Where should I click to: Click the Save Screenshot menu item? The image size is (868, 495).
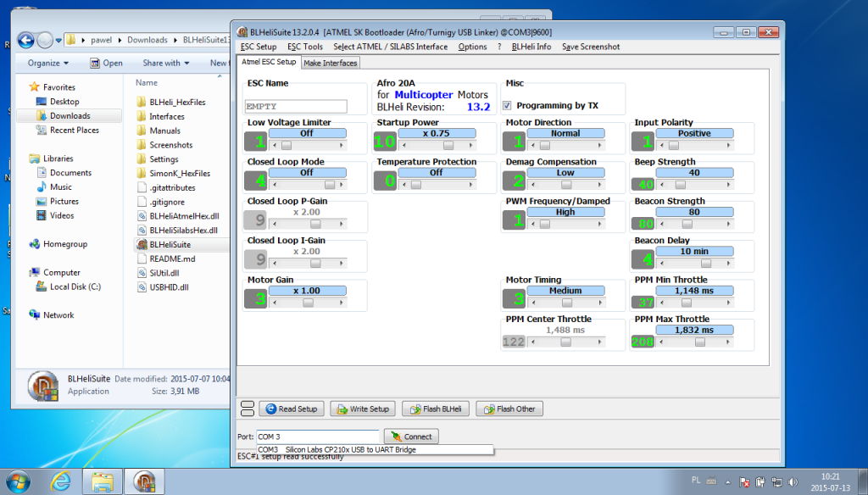(590, 47)
